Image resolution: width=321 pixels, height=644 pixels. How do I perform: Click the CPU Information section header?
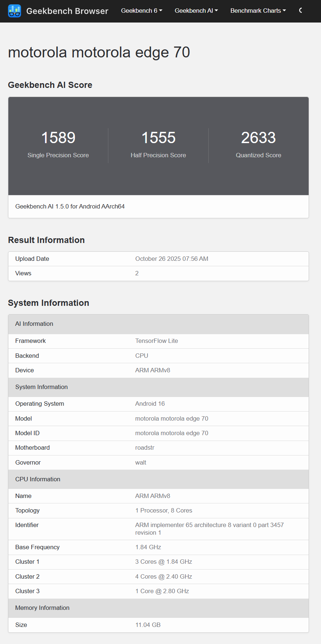(38, 479)
